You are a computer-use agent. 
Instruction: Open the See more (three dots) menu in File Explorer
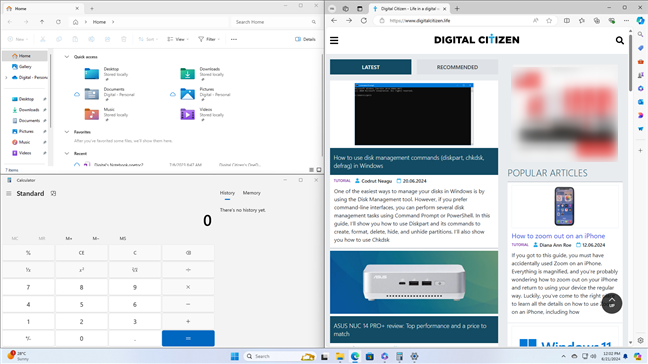[234, 39]
